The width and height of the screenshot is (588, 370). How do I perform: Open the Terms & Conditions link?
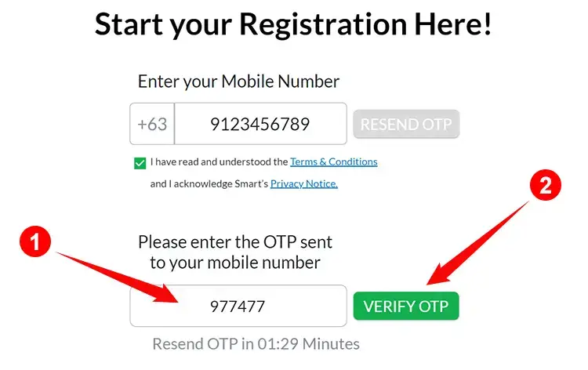[334, 161]
